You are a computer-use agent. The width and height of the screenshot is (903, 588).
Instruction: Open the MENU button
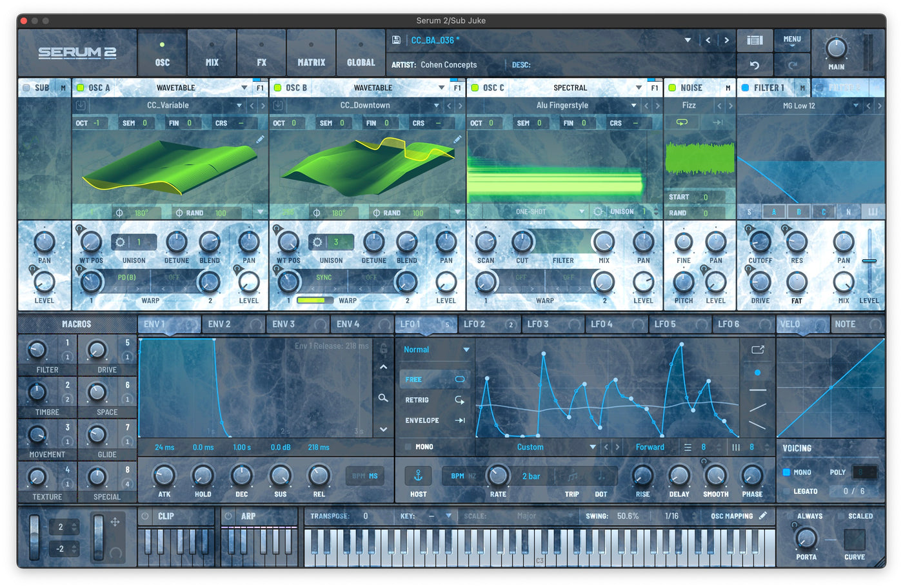pos(792,40)
